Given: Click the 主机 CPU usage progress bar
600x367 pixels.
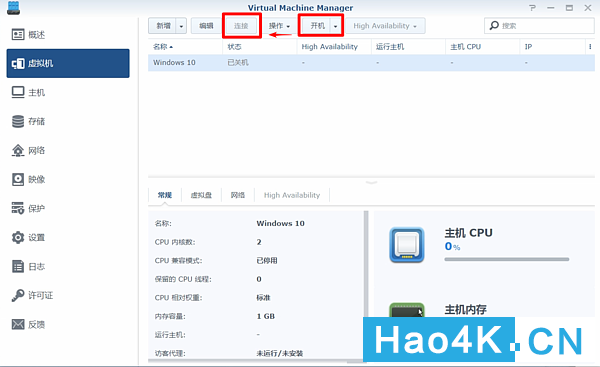Looking at the screenshot, I should [x=507, y=259].
